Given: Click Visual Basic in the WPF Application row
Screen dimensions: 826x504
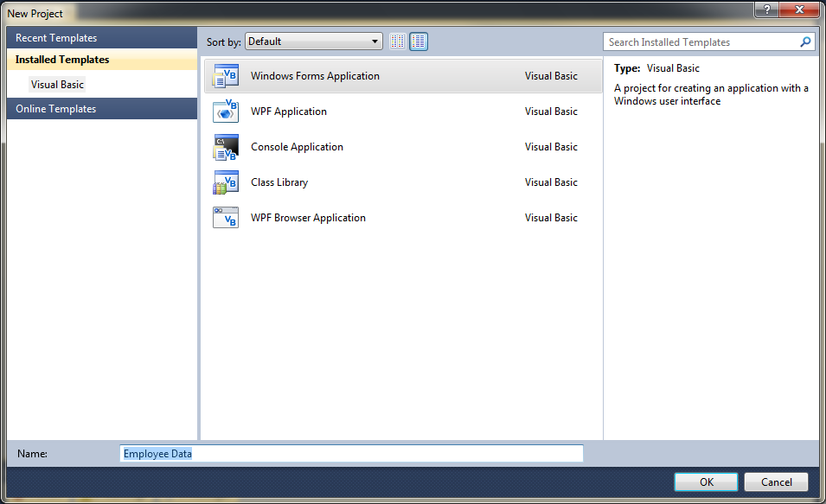Looking at the screenshot, I should tap(551, 112).
